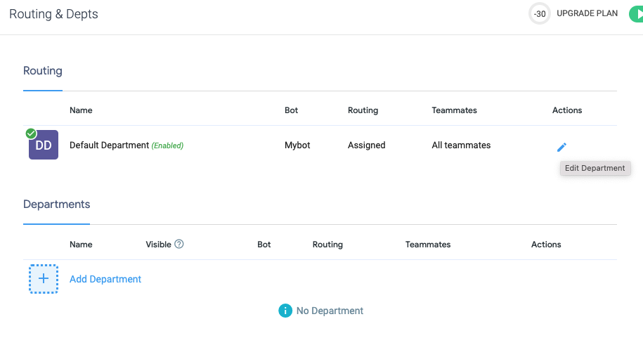
Task: Click the blue info icon beside No Department
Action: [x=285, y=311]
